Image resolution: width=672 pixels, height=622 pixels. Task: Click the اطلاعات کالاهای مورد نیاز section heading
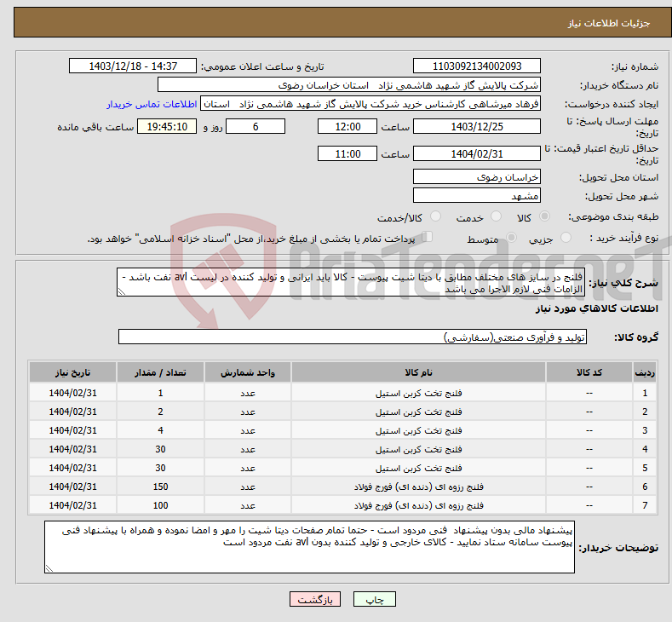tap(596, 308)
